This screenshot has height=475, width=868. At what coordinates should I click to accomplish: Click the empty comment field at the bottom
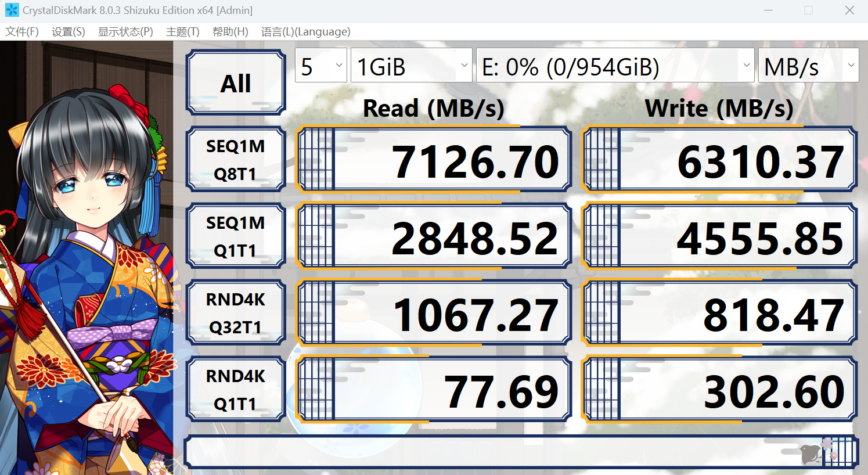(x=521, y=452)
